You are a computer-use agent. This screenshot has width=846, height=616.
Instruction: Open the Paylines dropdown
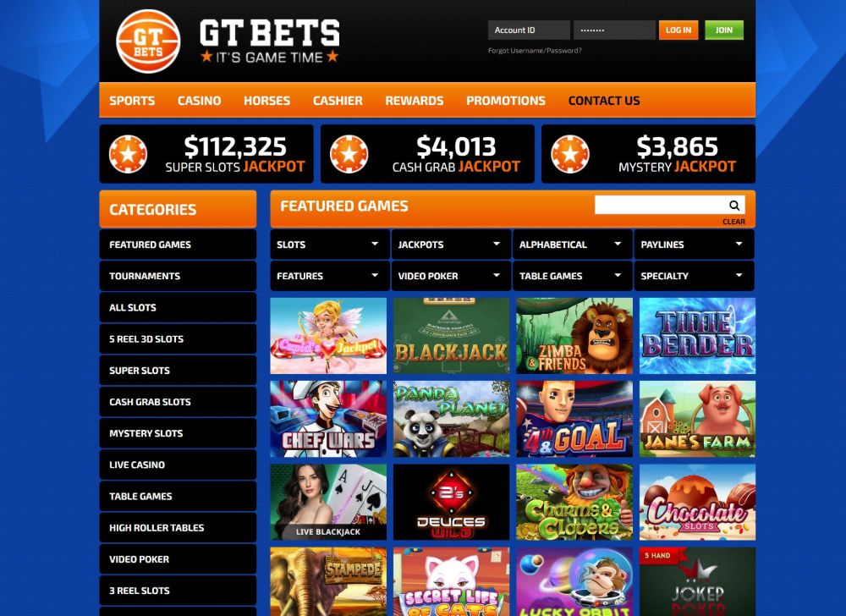694,245
